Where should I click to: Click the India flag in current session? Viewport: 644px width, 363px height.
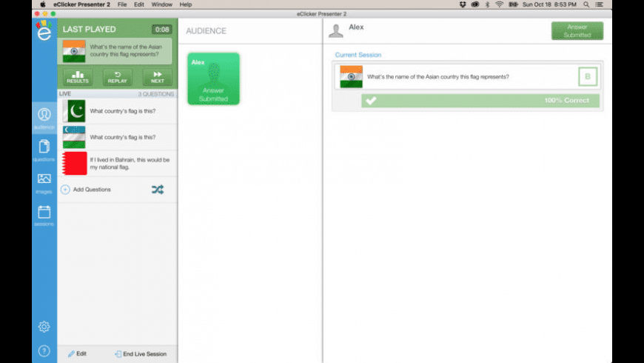click(x=351, y=76)
